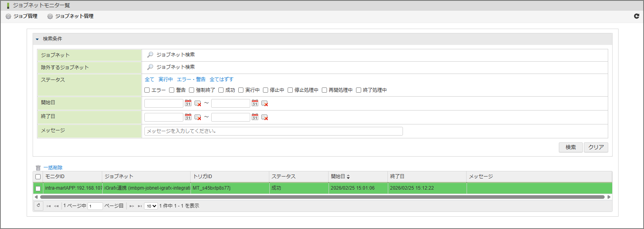644x229 pixels.
Task: Click the ステータス column header
Action: pyautogui.click(x=299, y=177)
